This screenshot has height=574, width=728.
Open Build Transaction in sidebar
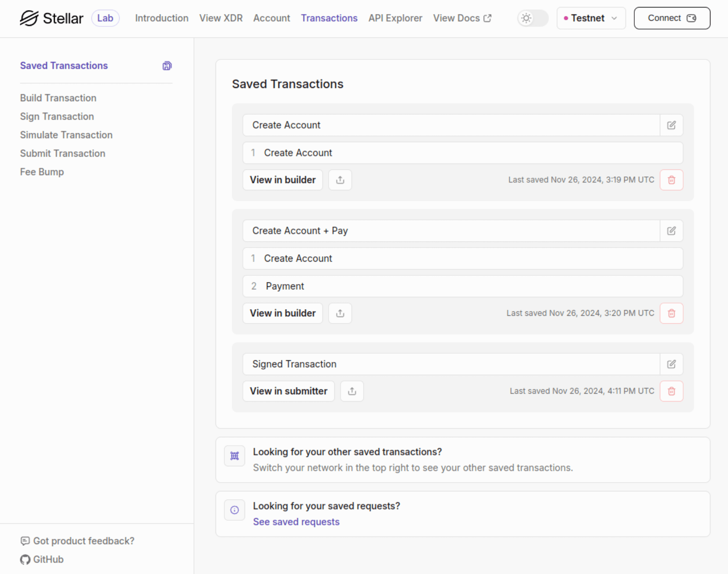pos(58,98)
